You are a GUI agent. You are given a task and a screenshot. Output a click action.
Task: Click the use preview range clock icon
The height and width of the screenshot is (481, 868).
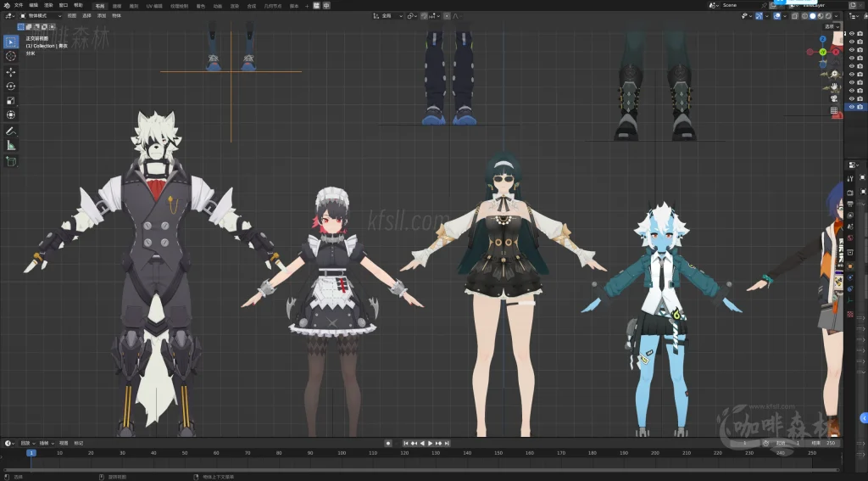pyautogui.click(x=765, y=444)
